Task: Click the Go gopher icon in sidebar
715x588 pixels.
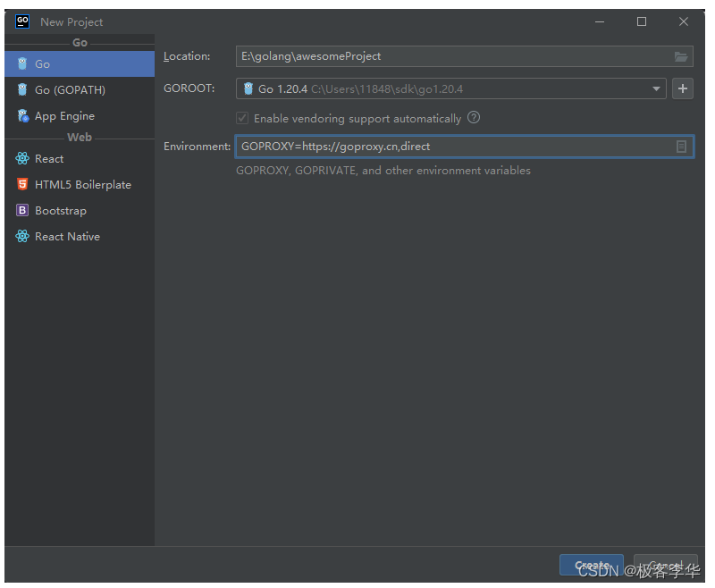Action: click(21, 63)
